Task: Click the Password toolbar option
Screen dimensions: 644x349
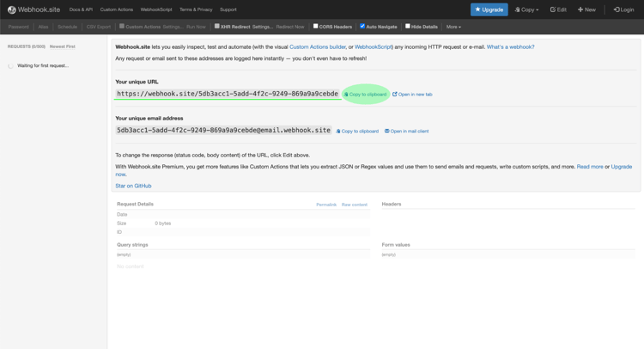Action: click(x=19, y=27)
